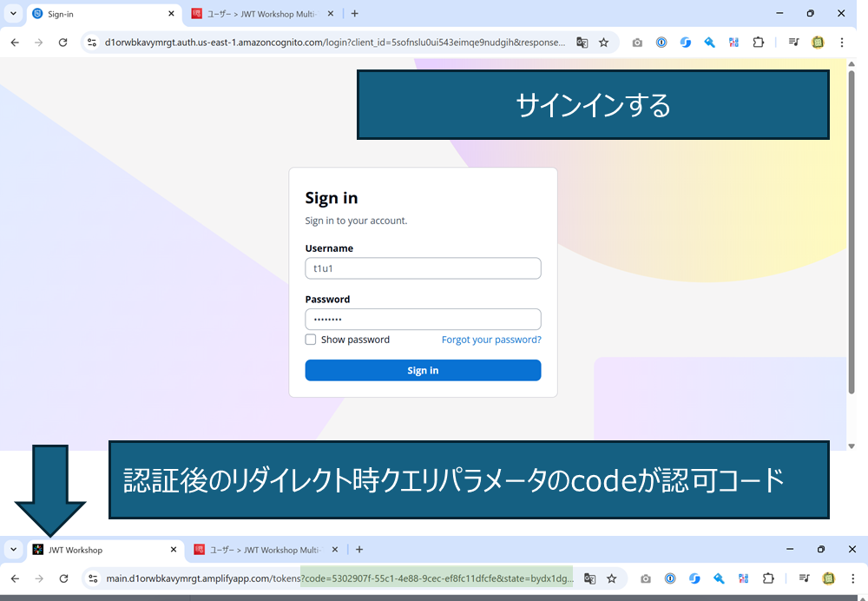
Task: Open new tab in top browser window
Action: coord(355,14)
